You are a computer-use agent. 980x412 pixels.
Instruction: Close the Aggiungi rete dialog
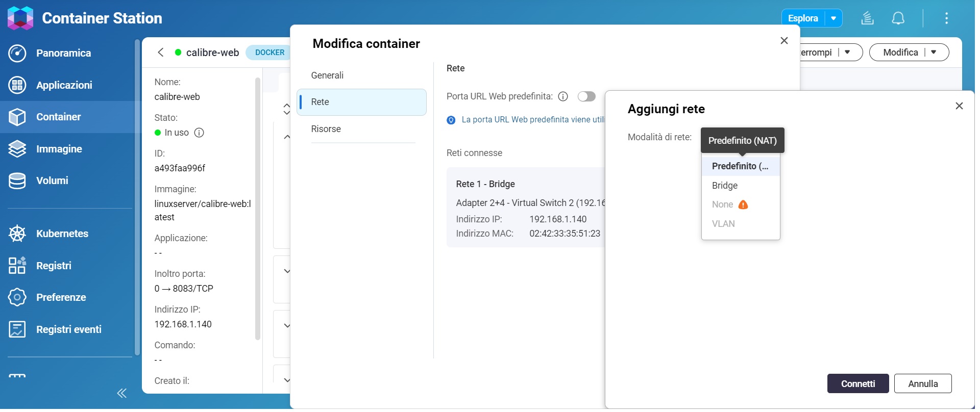(959, 106)
